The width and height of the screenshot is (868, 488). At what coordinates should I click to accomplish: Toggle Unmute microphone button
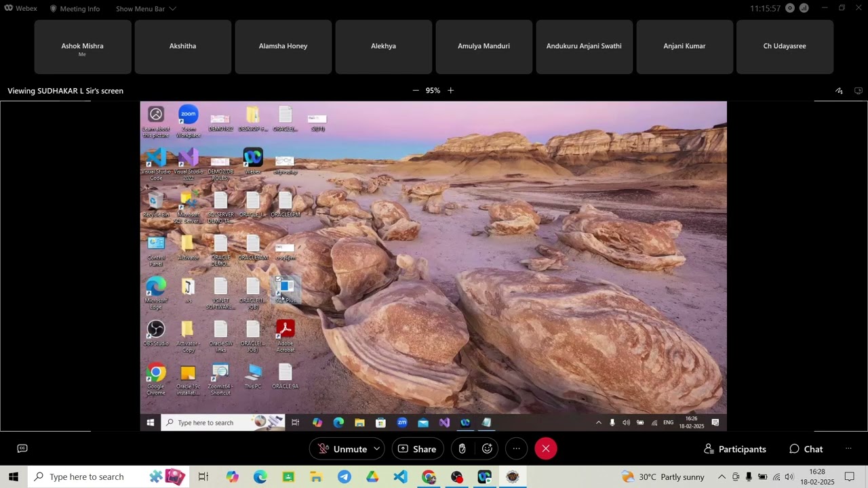pyautogui.click(x=343, y=449)
